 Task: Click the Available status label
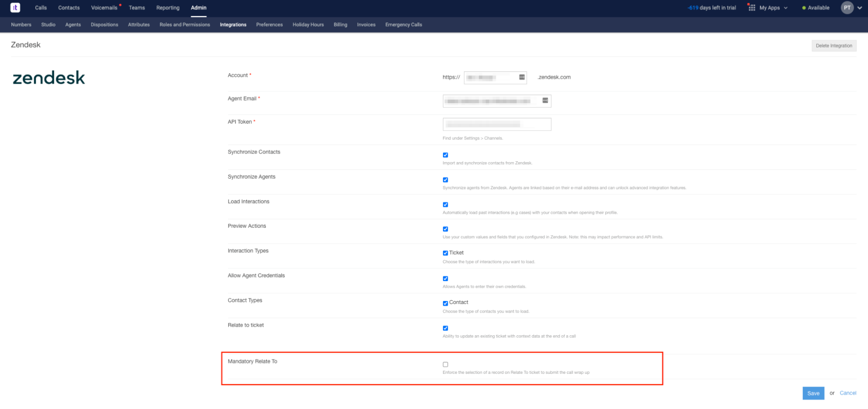click(818, 8)
